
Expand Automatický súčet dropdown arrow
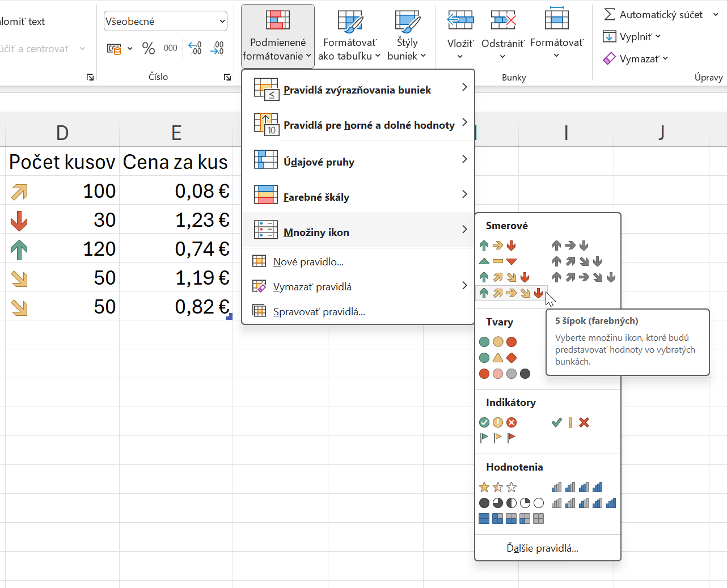tap(716, 14)
